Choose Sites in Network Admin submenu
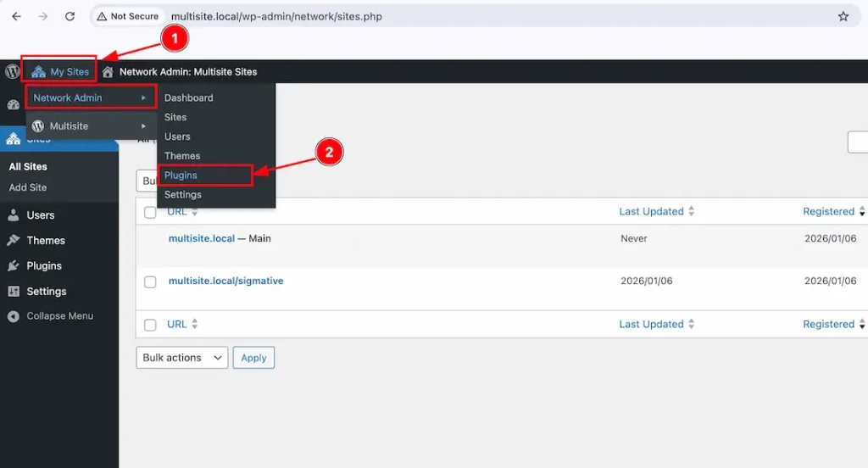The image size is (868, 468). pyautogui.click(x=175, y=117)
